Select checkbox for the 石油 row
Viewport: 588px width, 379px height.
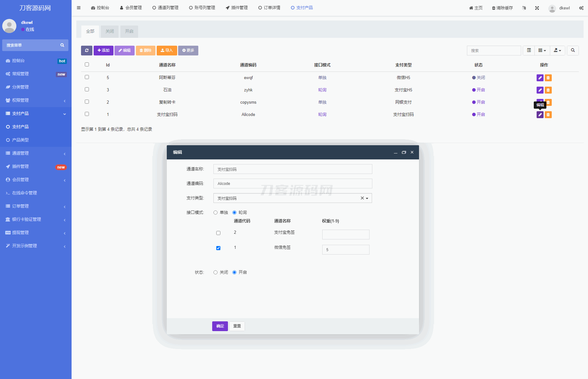87,89
